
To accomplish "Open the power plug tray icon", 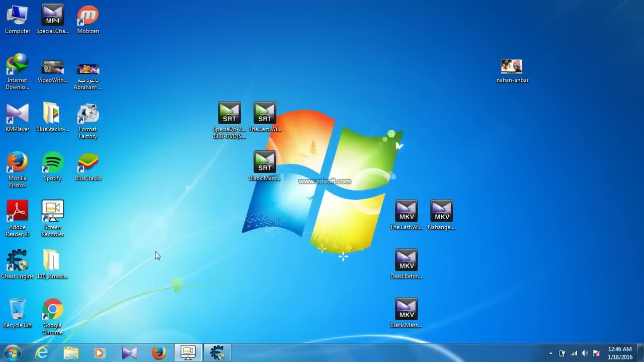I will [562, 353].
